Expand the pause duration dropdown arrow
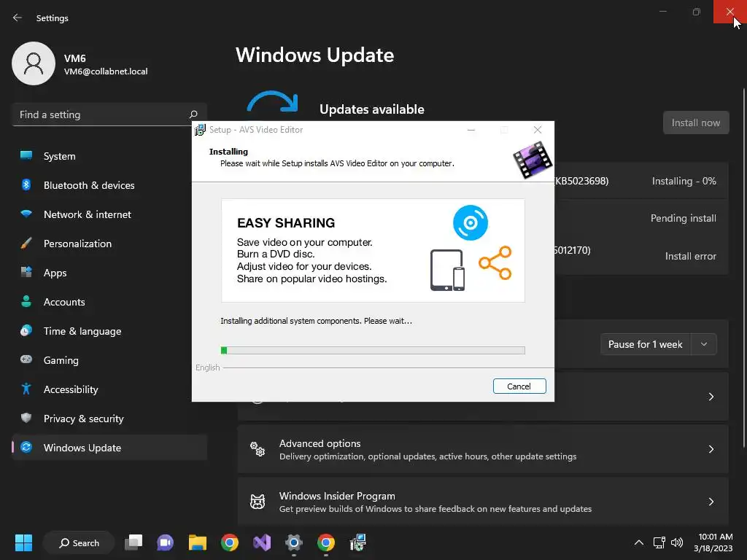The height and width of the screenshot is (560, 747). tap(704, 344)
